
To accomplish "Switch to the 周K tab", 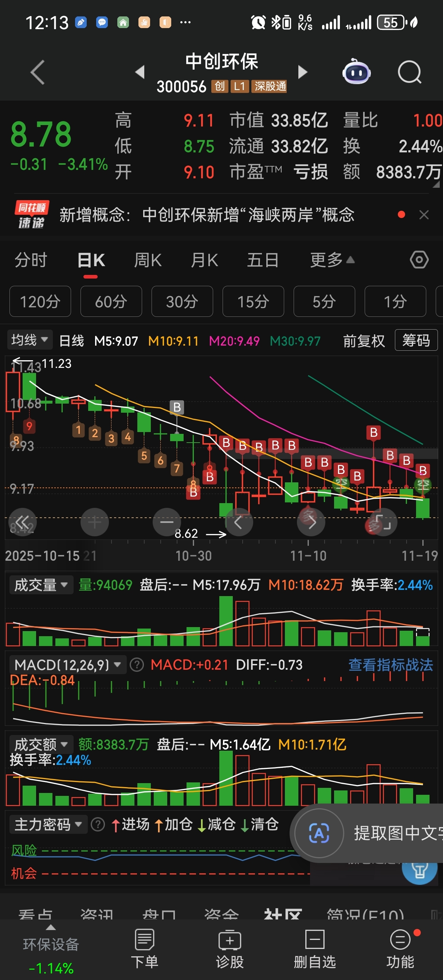I will coord(148,260).
